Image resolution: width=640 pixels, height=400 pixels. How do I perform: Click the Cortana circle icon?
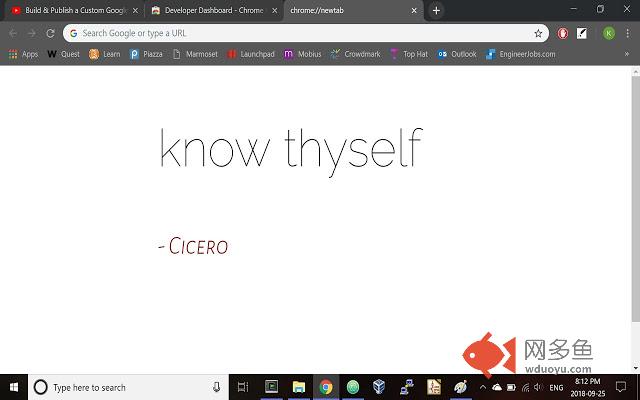click(x=40, y=387)
